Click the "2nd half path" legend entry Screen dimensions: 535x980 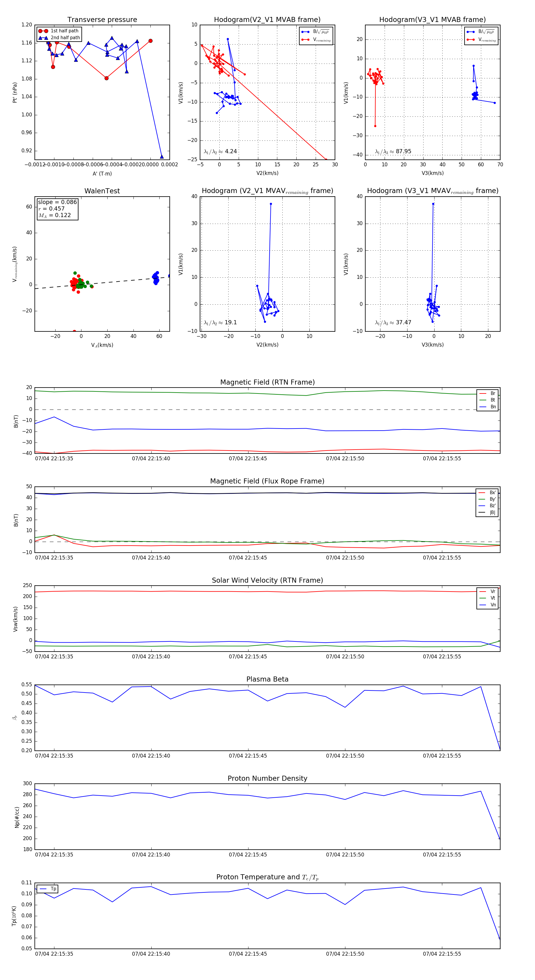pyautogui.click(x=59, y=38)
